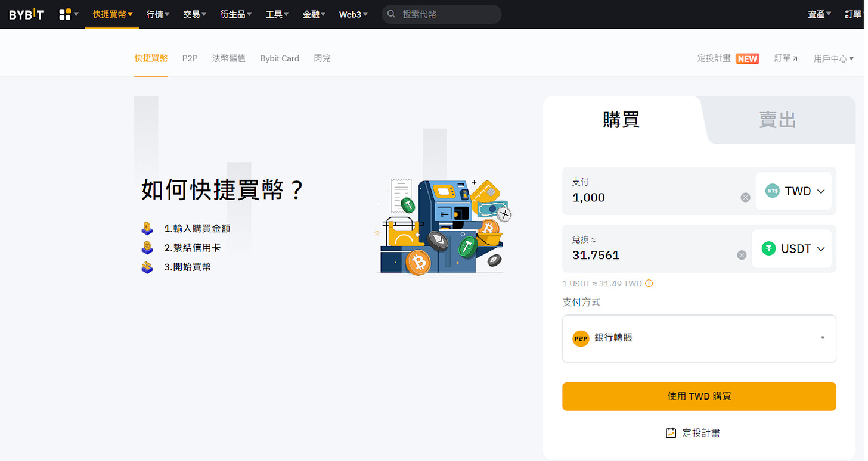This screenshot has height=461, width=868.
Task: Expand the 用戶中心 dropdown
Action: pos(833,58)
